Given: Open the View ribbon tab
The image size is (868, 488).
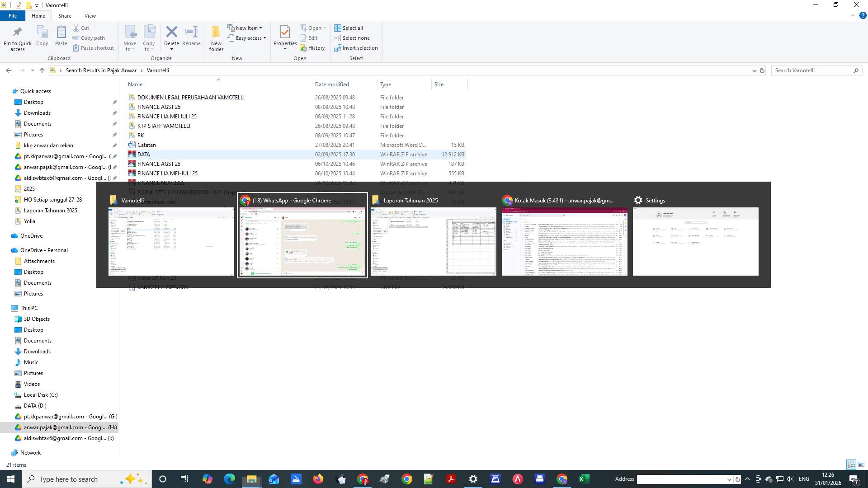Looking at the screenshot, I should (90, 15).
